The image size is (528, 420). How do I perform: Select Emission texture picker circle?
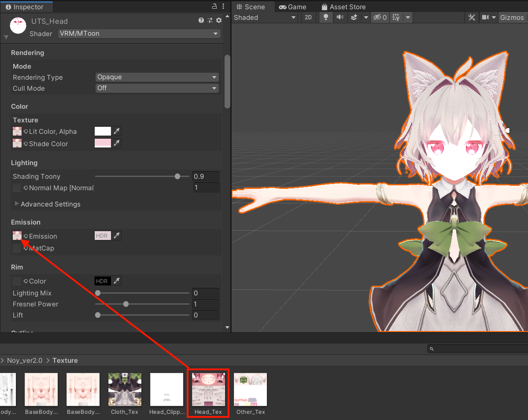[26, 236]
